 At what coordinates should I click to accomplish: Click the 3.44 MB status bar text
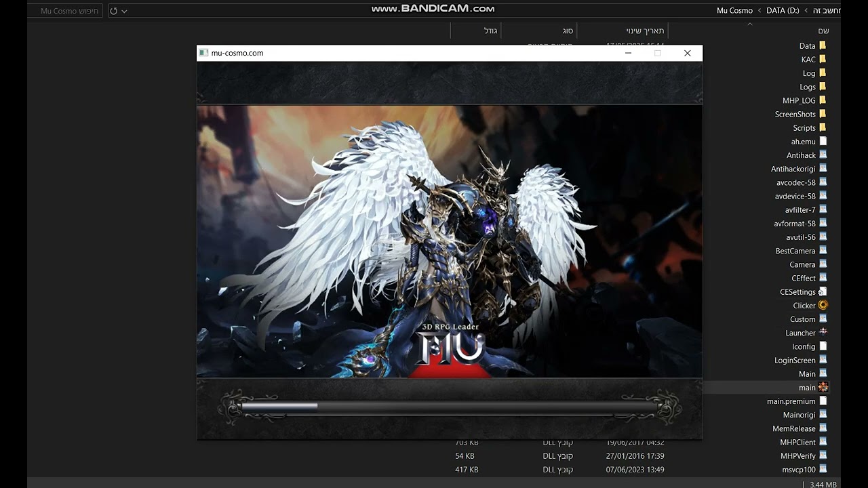pos(823,484)
